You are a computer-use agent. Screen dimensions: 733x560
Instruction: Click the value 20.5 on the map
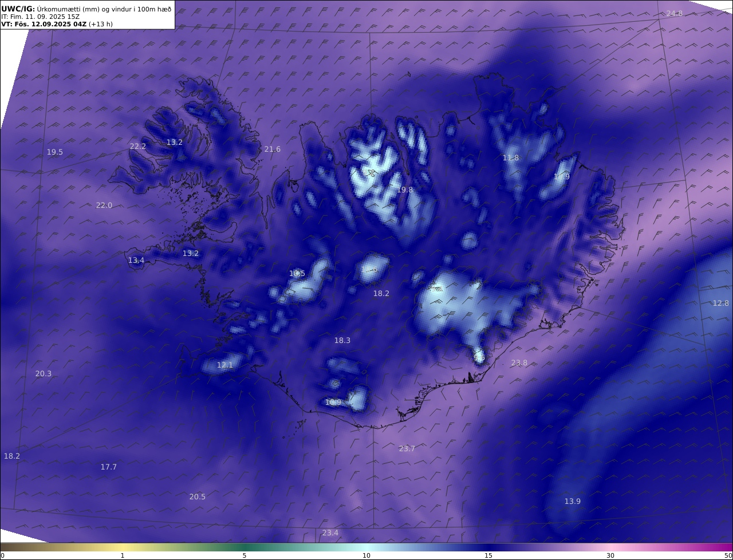198,497
